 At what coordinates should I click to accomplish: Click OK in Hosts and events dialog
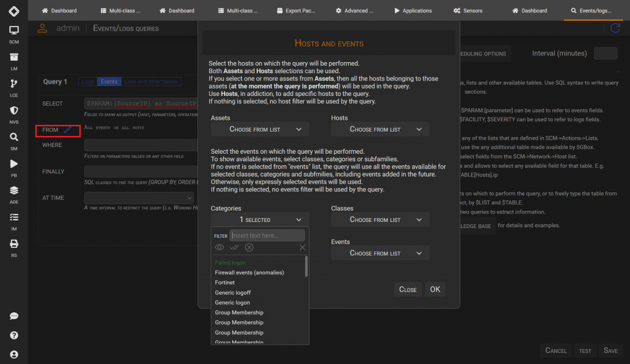point(435,289)
